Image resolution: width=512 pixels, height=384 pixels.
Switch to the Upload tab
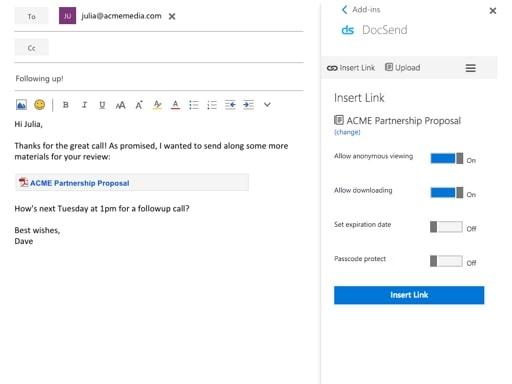click(x=403, y=68)
